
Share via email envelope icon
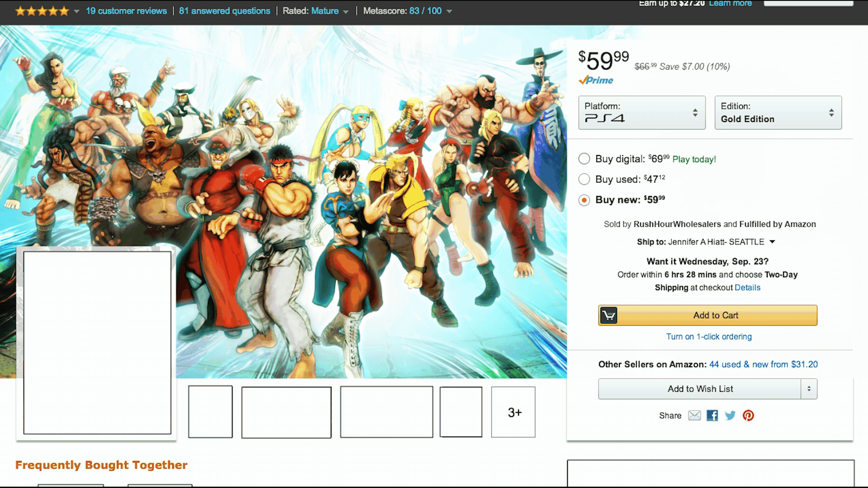coord(694,415)
